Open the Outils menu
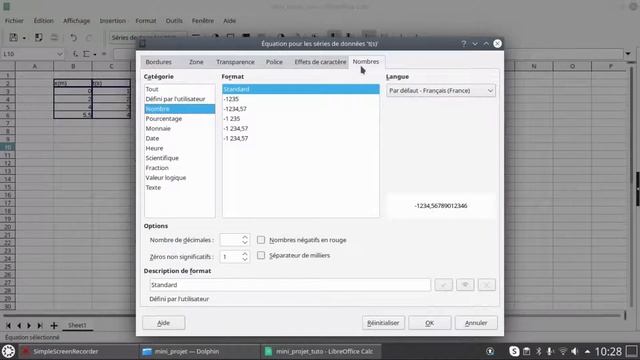 [x=174, y=20]
